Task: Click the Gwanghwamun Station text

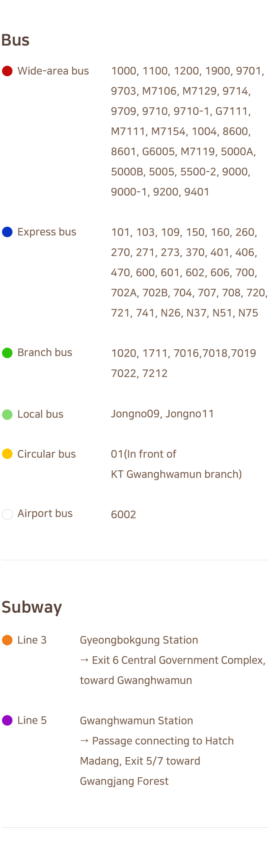Action: click(136, 721)
